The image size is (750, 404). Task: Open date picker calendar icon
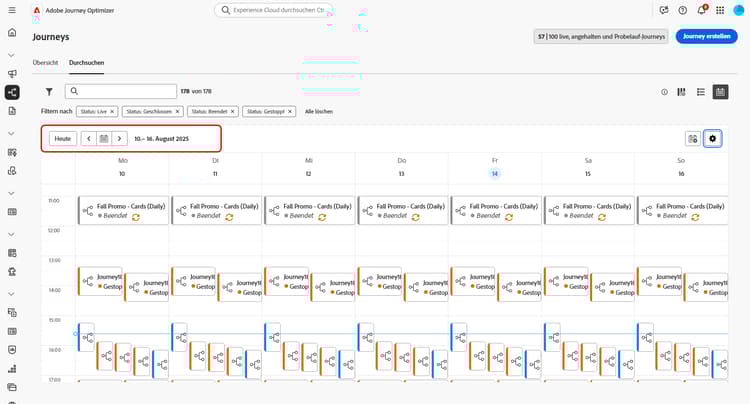tap(104, 139)
